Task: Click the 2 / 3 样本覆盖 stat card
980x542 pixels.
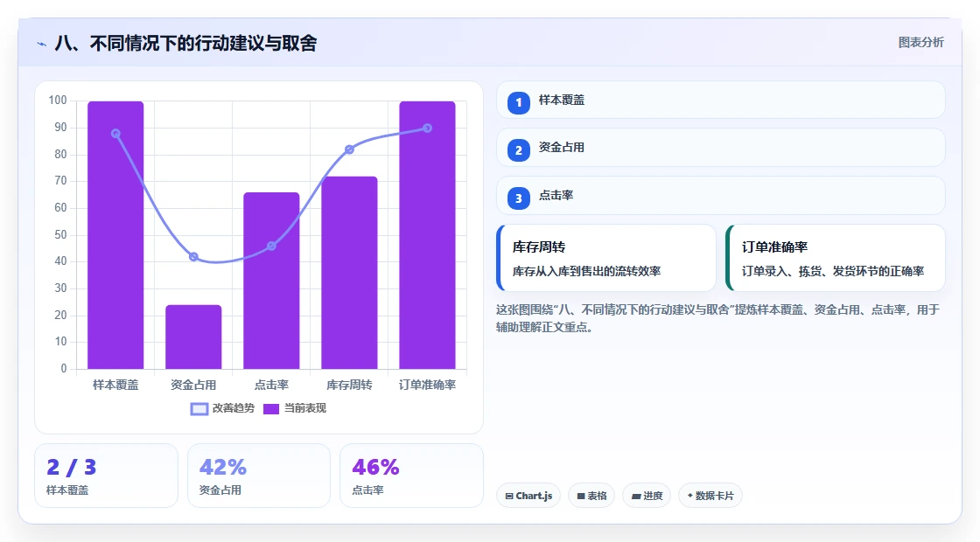Action: point(106,476)
